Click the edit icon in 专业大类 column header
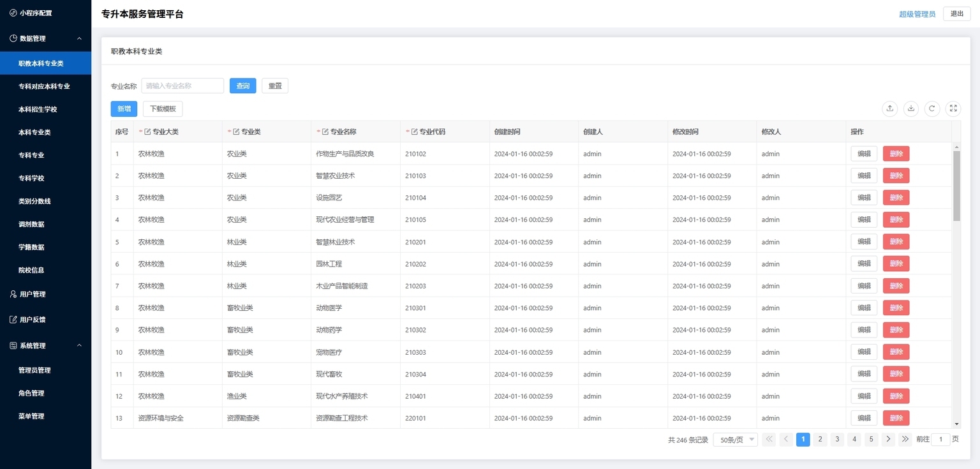 (x=147, y=132)
